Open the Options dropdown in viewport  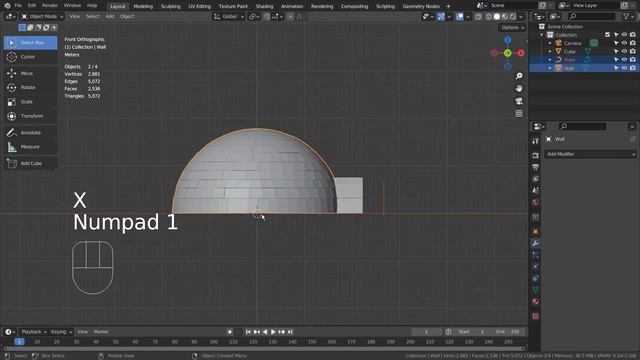tap(512, 28)
